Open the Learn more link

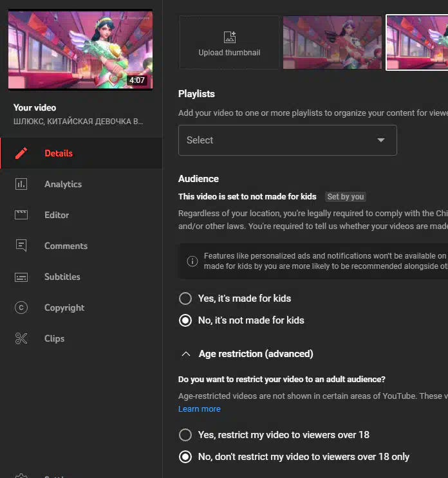tap(199, 409)
